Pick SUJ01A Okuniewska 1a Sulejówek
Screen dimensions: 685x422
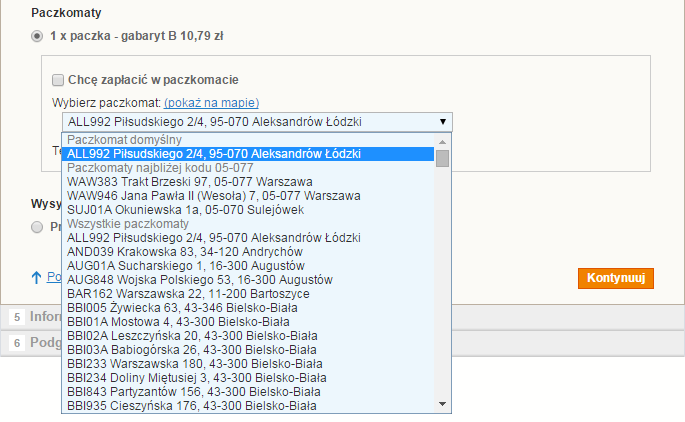(248, 210)
